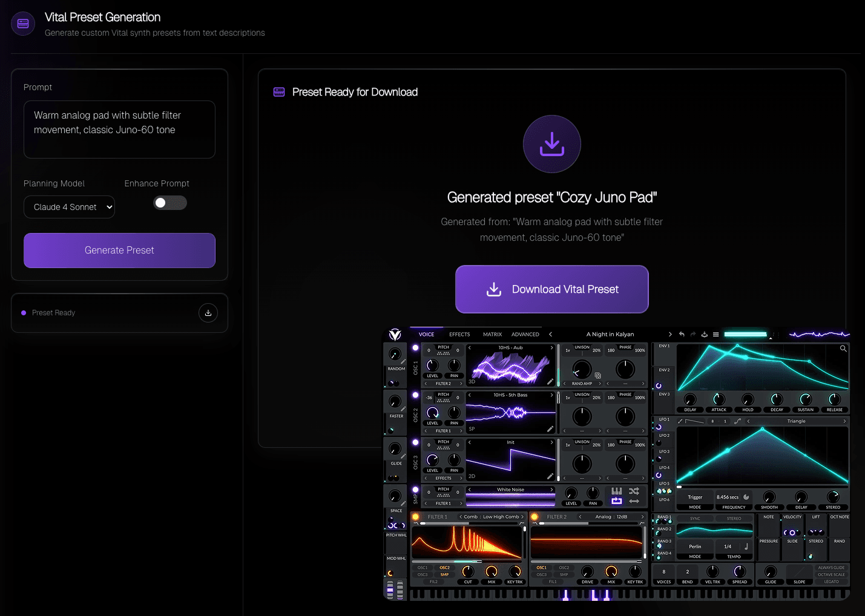
Task: Browse the next wavetable for 10HS - Aub
Action: [551, 348]
